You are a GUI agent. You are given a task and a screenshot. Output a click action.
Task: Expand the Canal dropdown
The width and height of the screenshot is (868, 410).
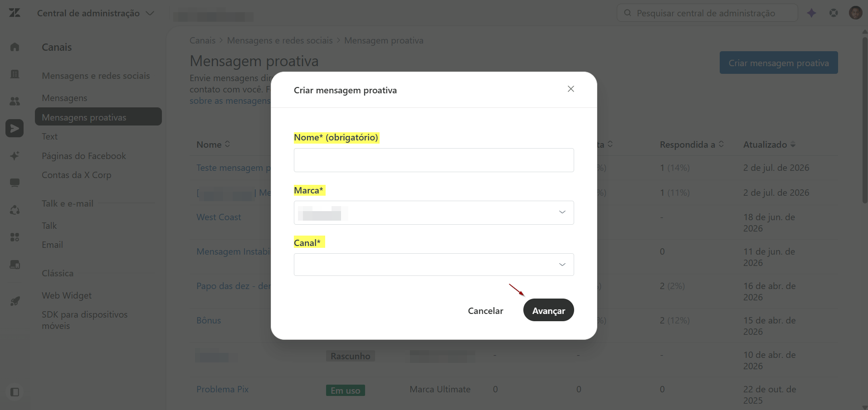tap(434, 265)
